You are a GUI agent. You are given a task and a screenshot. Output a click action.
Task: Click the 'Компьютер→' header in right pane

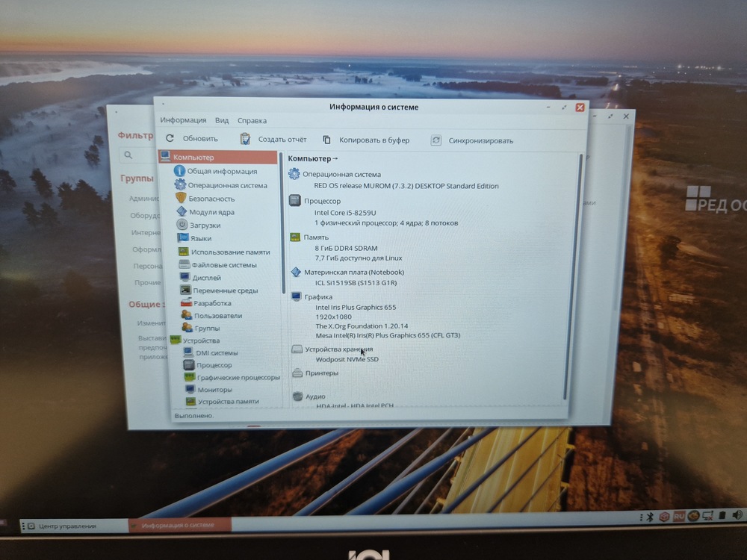point(312,158)
